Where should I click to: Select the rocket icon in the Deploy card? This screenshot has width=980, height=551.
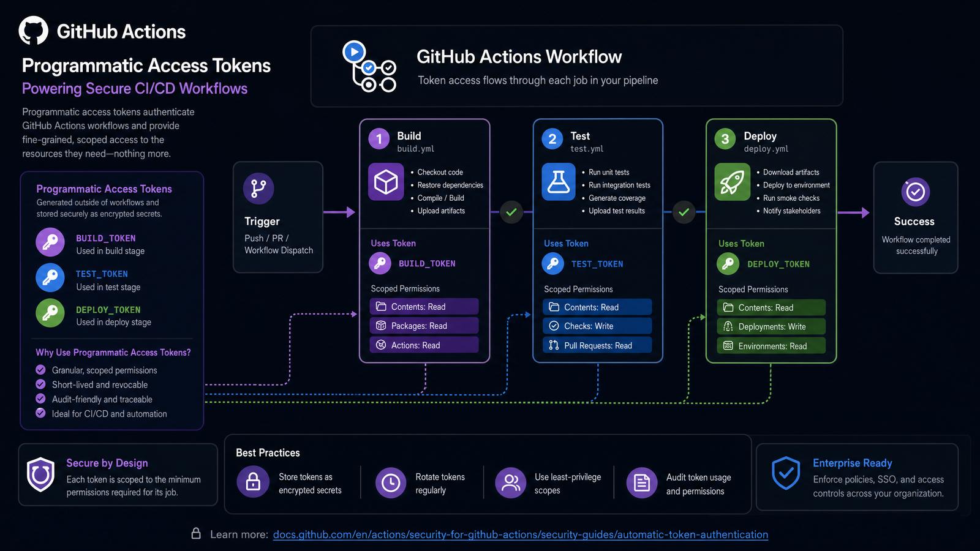tap(732, 182)
